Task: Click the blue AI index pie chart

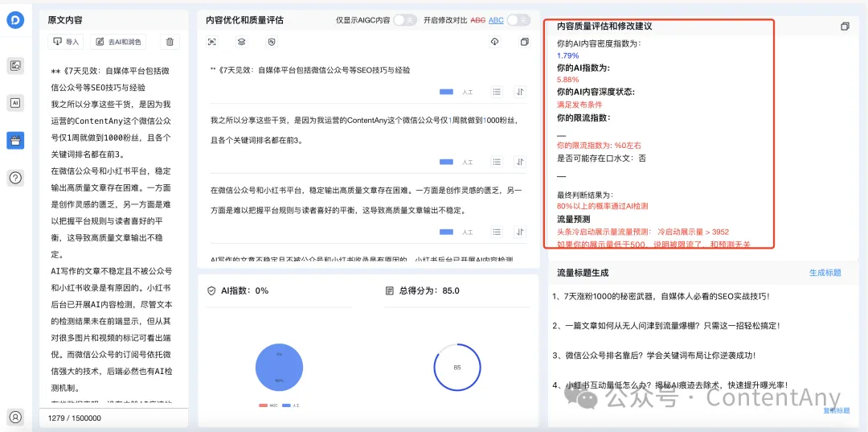Action: (x=278, y=368)
